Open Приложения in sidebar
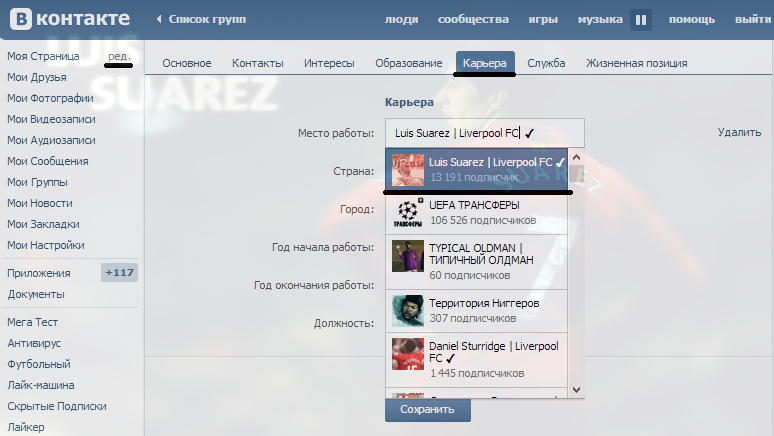 click(x=39, y=273)
